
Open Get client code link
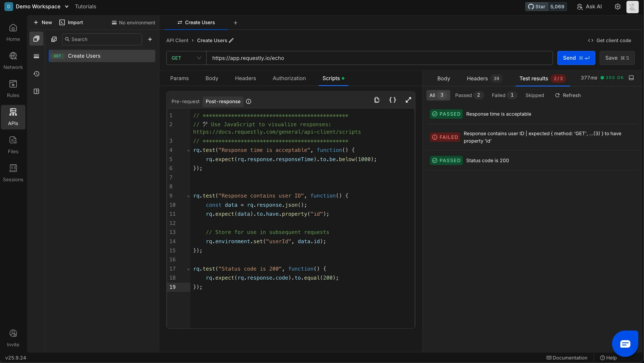tap(609, 41)
